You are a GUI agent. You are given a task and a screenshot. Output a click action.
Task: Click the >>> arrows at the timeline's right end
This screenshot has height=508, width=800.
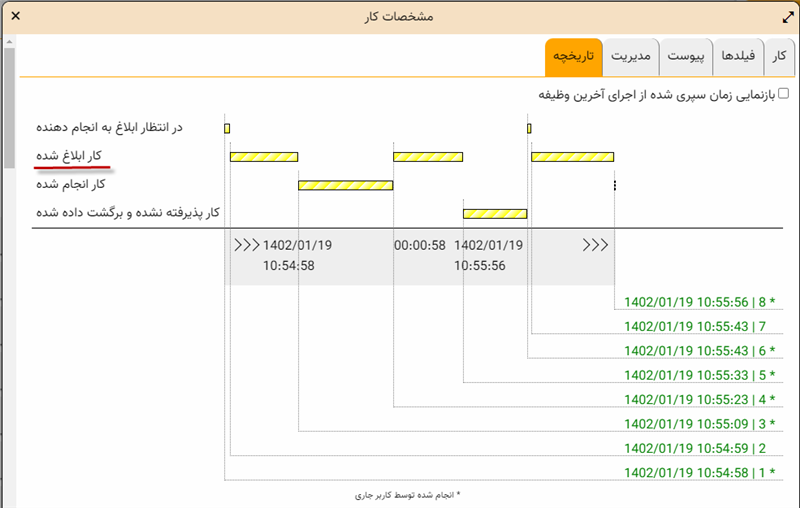pos(595,244)
